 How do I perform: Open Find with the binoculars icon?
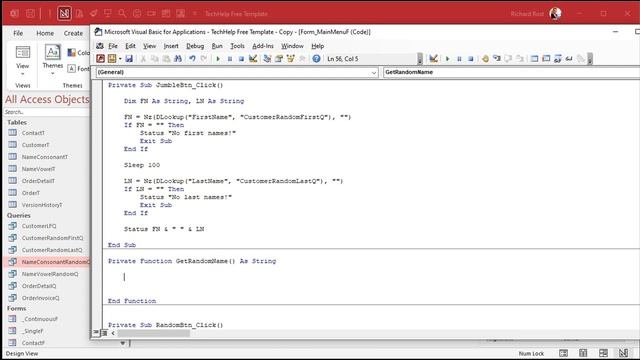coord(178,59)
